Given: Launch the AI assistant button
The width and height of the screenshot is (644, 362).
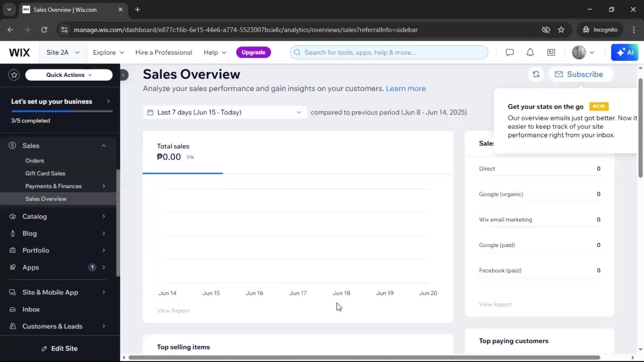Looking at the screenshot, I should pyautogui.click(x=625, y=53).
